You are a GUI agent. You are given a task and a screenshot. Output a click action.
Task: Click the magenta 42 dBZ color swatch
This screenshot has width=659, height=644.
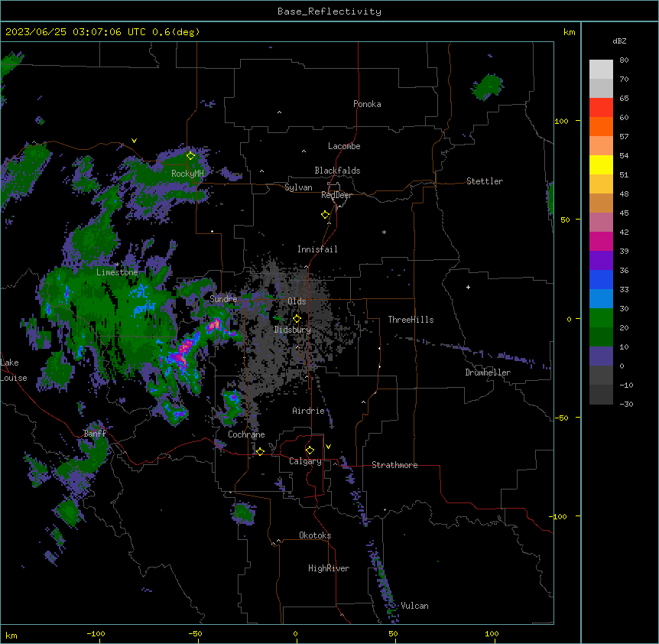coord(601,241)
